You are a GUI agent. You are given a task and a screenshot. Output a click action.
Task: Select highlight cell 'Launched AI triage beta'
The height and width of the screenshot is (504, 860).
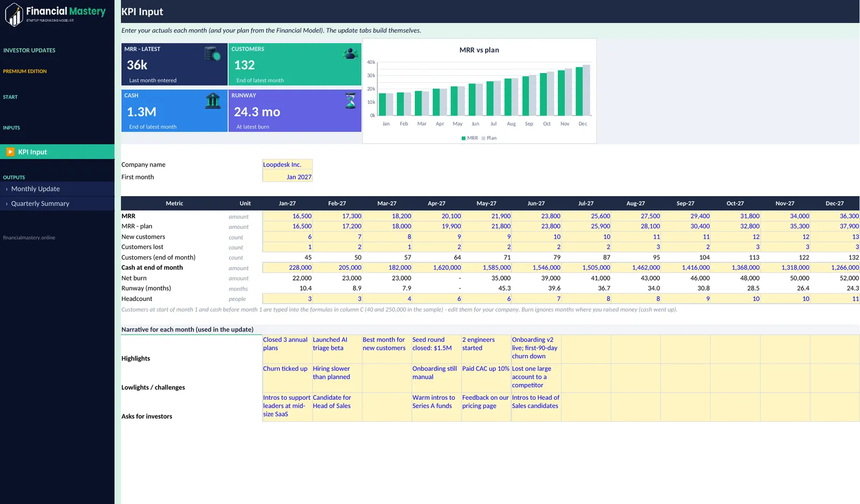[x=337, y=349]
